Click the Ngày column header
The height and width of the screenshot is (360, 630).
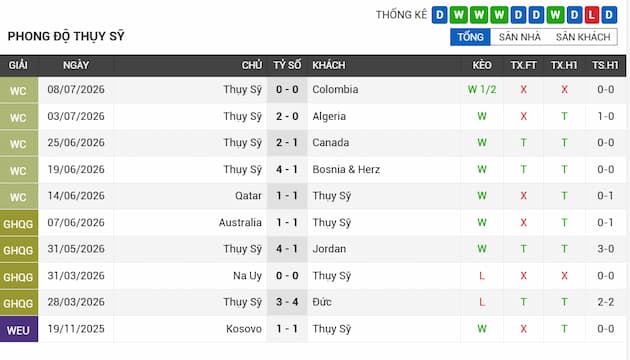tap(76, 65)
